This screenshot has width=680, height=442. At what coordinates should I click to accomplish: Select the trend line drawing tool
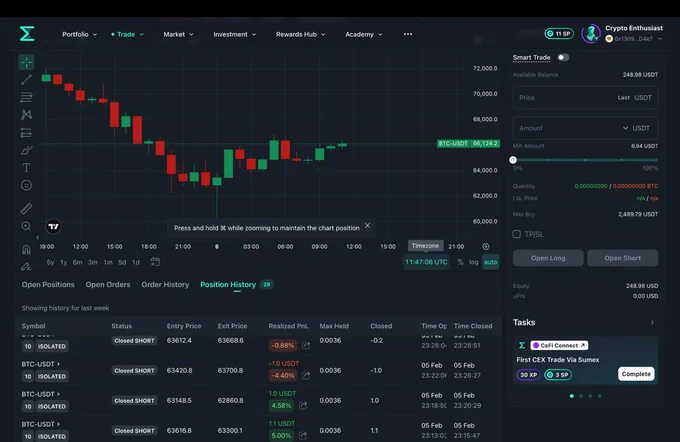pyautogui.click(x=26, y=79)
